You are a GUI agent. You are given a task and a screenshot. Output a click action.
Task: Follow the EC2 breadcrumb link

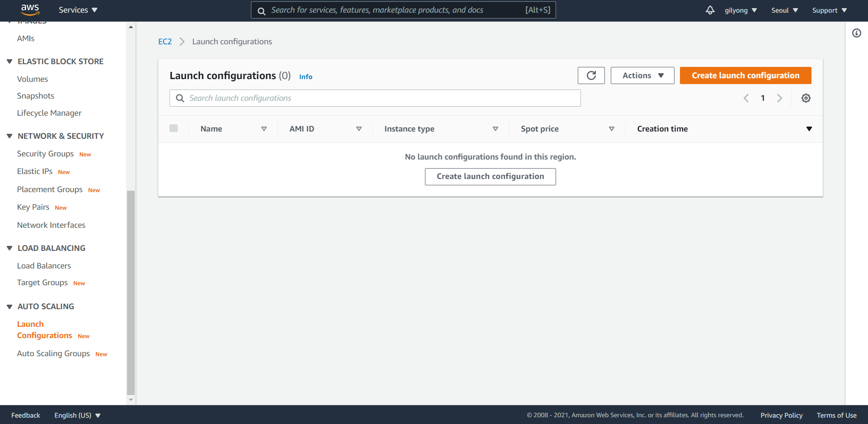tap(165, 42)
